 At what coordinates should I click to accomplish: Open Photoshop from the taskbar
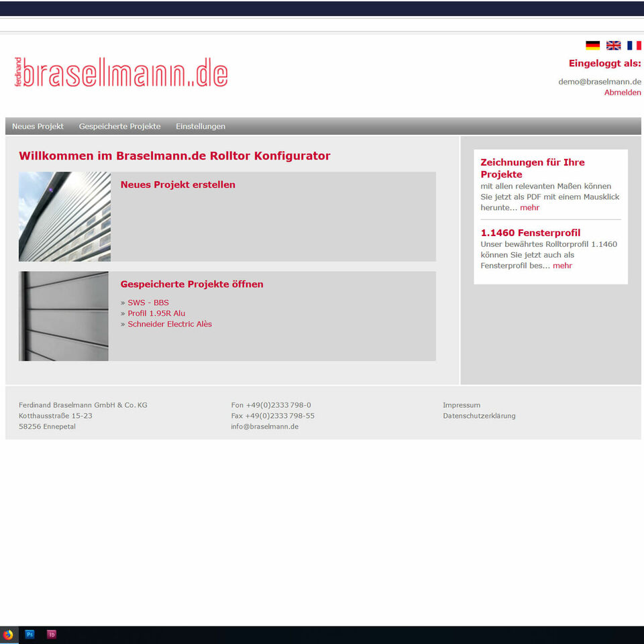tap(30, 635)
